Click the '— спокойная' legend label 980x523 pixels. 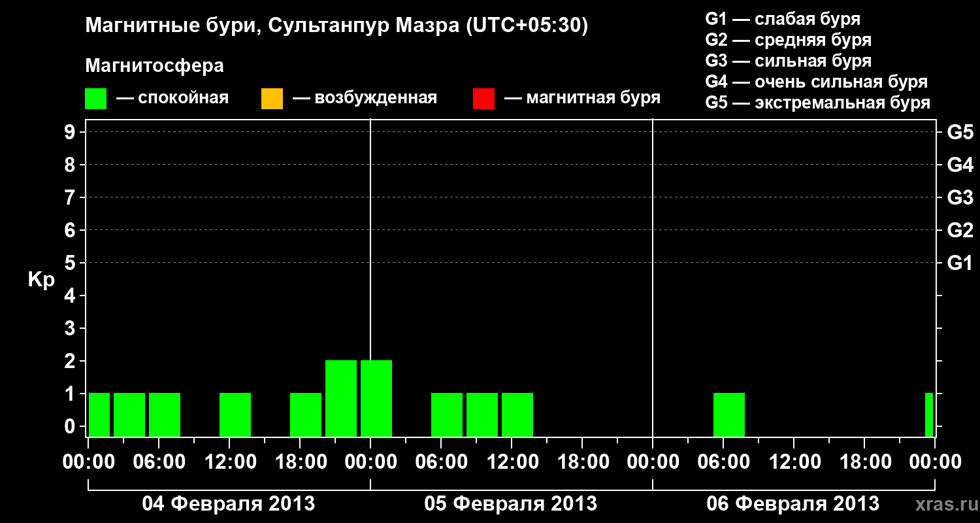point(172,98)
